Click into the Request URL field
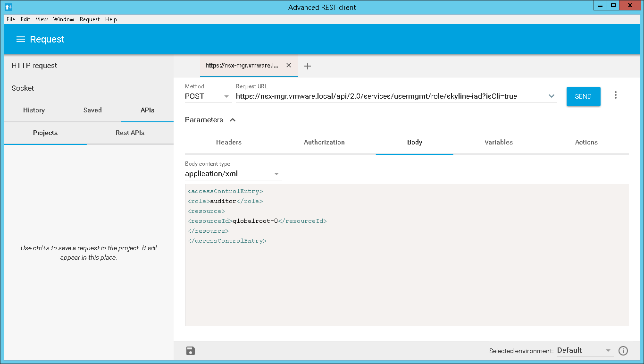The image size is (644, 364). pos(391,96)
